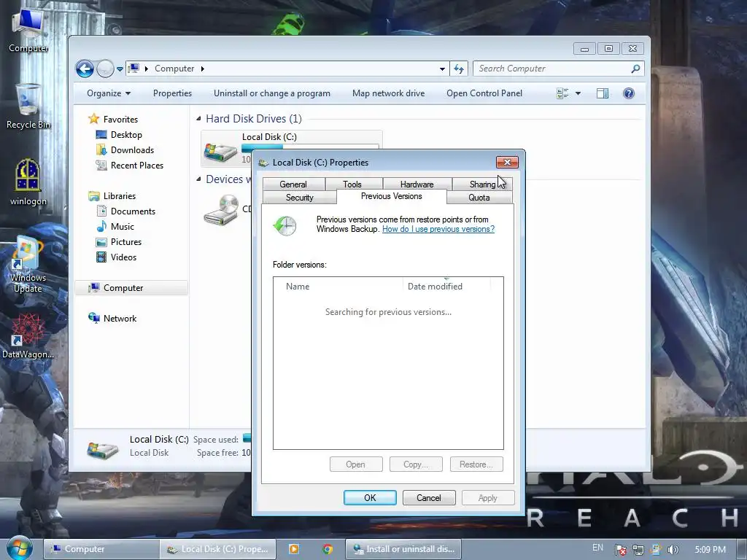
Task: Select the Local Disk (C:) drive icon
Action: coord(220,152)
